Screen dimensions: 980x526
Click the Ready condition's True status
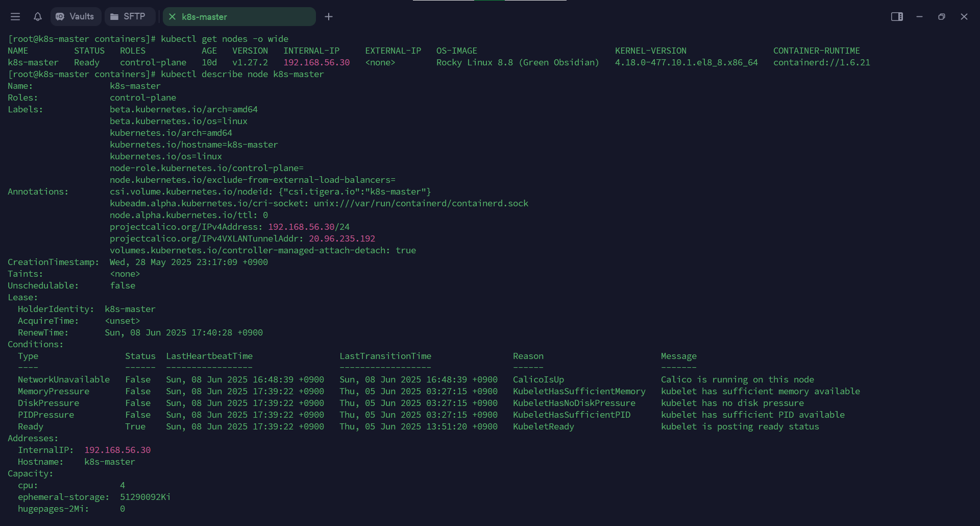[x=135, y=426]
